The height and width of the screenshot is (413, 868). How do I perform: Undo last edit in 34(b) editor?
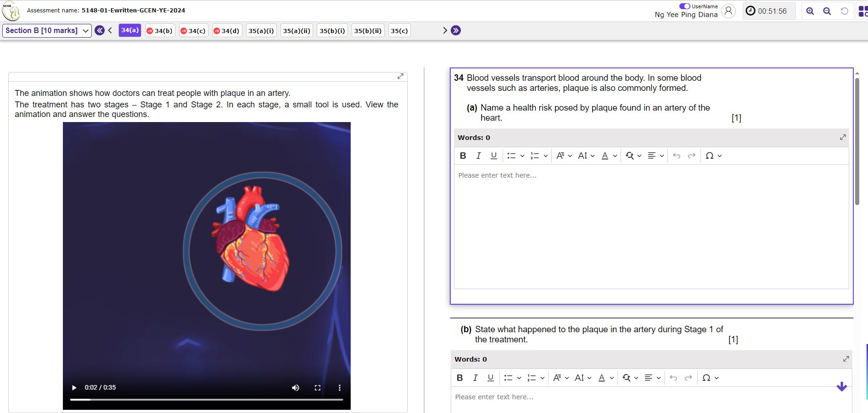point(673,378)
